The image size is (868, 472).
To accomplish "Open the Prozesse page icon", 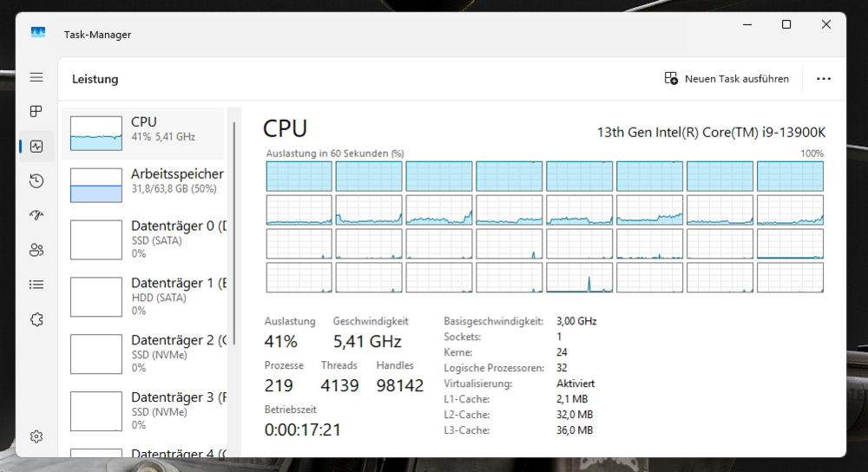I will pyautogui.click(x=36, y=112).
